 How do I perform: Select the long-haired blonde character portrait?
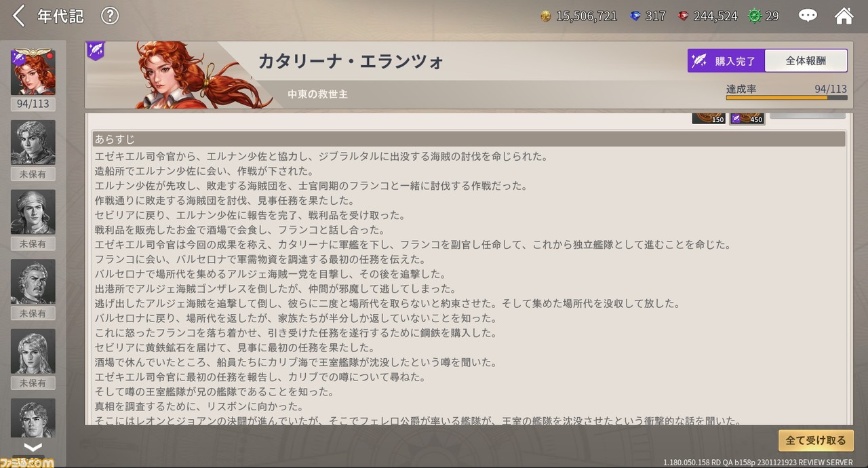33,351
